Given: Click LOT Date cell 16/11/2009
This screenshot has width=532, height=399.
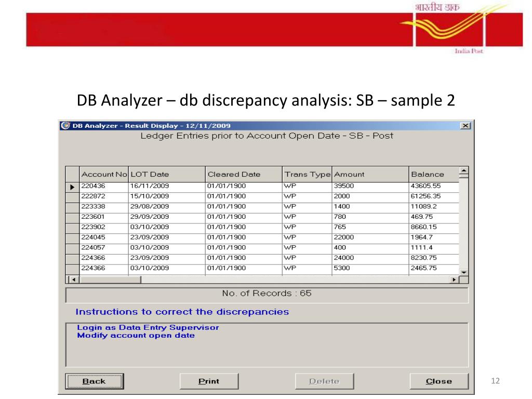Looking at the screenshot, I should (167, 187).
